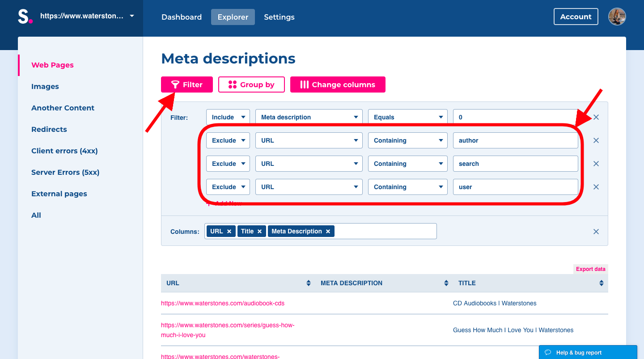Open the Include dropdown in first filter

[x=228, y=117]
